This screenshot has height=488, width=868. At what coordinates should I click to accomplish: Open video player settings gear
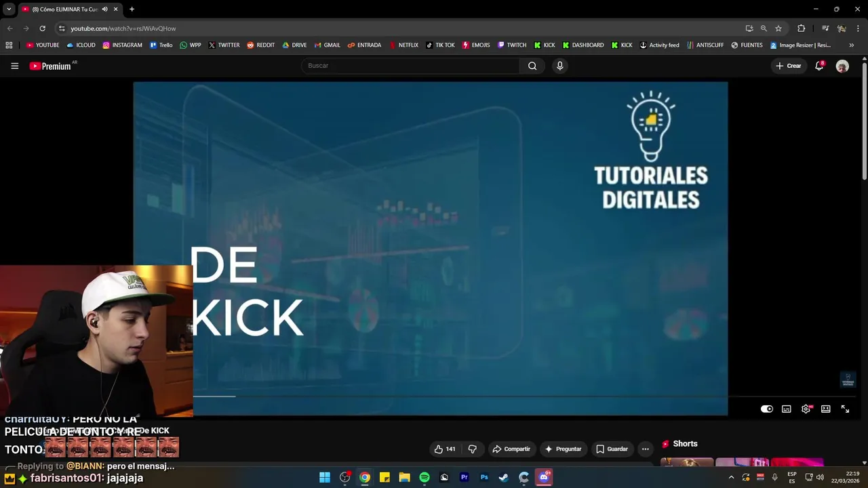pyautogui.click(x=806, y=409)
